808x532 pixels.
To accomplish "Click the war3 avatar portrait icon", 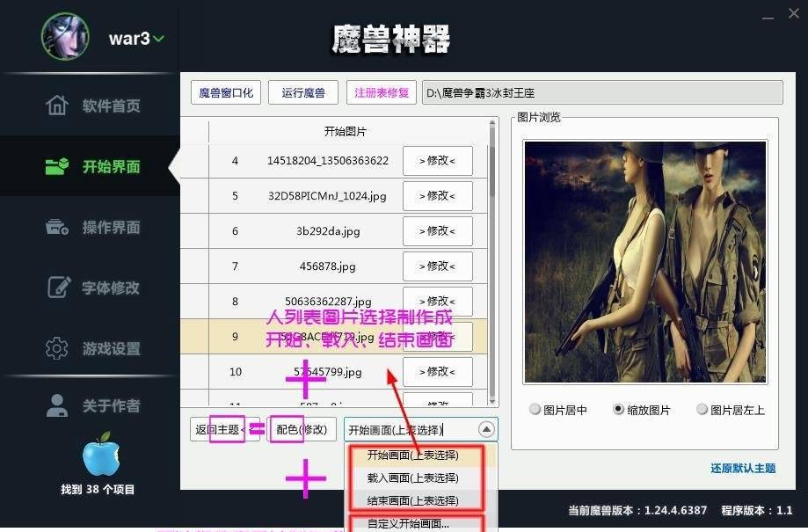I will click(x=65, y=37).
